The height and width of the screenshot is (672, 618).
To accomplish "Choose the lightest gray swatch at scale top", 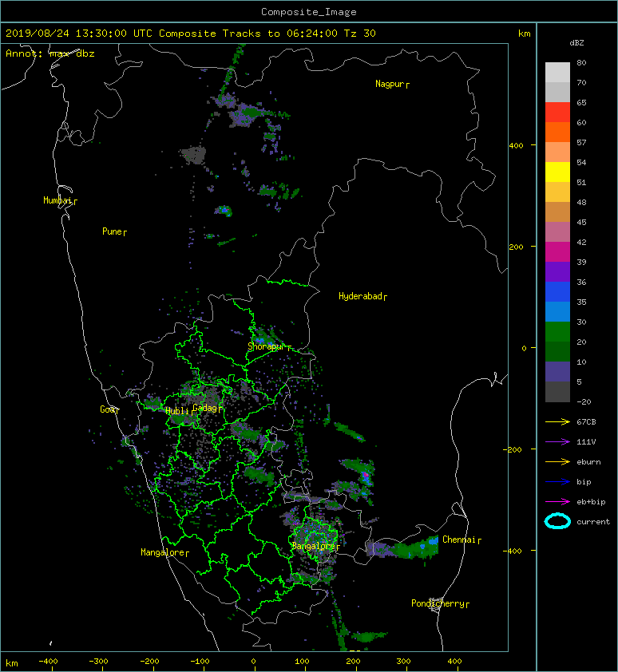I will [557, 72].
